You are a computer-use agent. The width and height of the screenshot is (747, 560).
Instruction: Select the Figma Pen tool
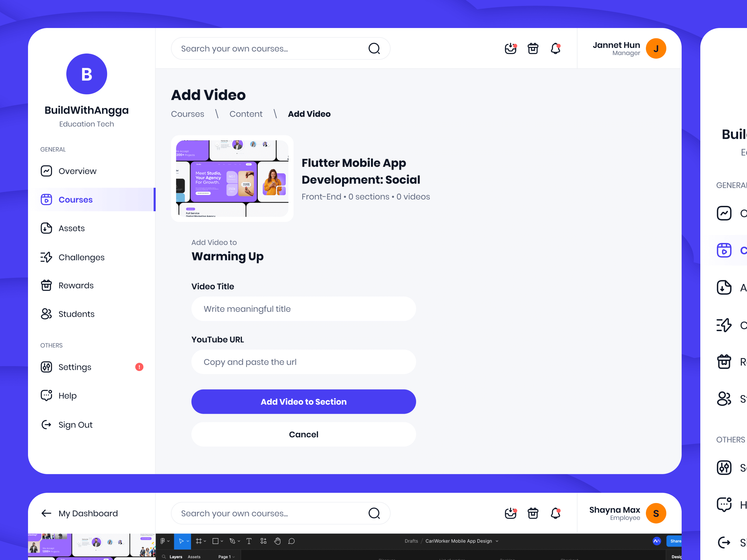click(x=232, y=541)
